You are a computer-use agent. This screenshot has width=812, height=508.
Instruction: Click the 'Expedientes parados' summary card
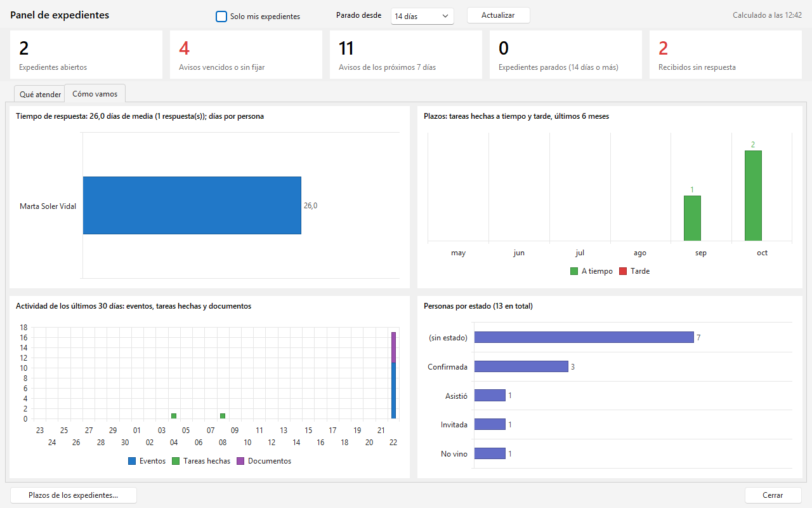[x=566, y=55]
